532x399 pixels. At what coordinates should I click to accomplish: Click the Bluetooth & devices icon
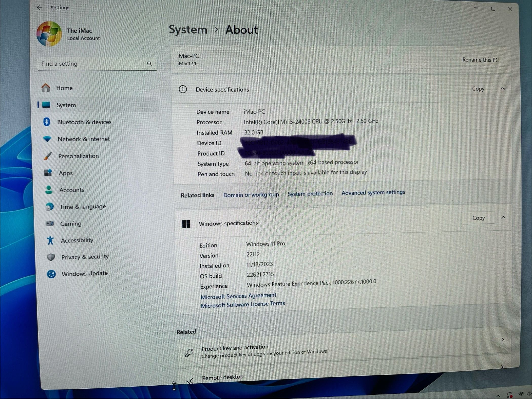(x=47, y=122)
